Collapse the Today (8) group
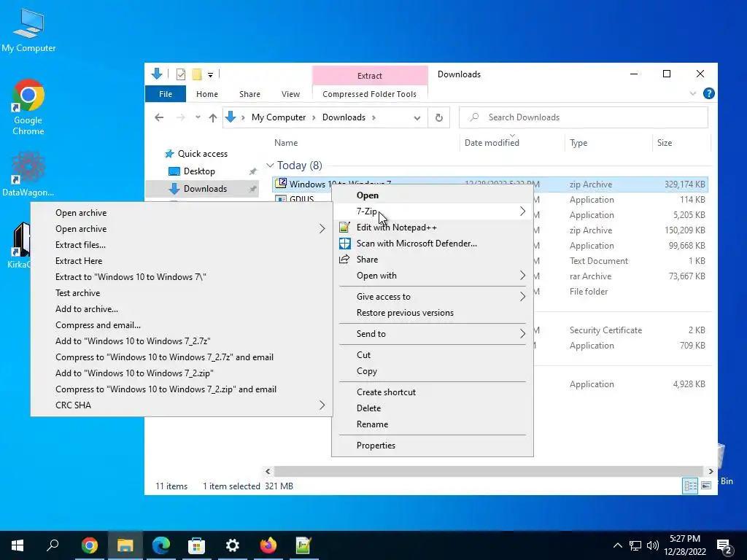 tap(270, 166)
